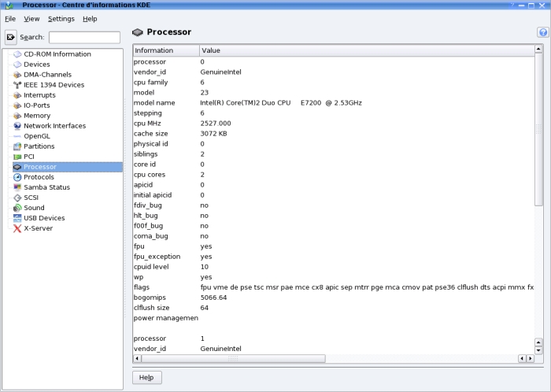
Task: Clear search using the icon beside Search
Action: pos(11,37)
